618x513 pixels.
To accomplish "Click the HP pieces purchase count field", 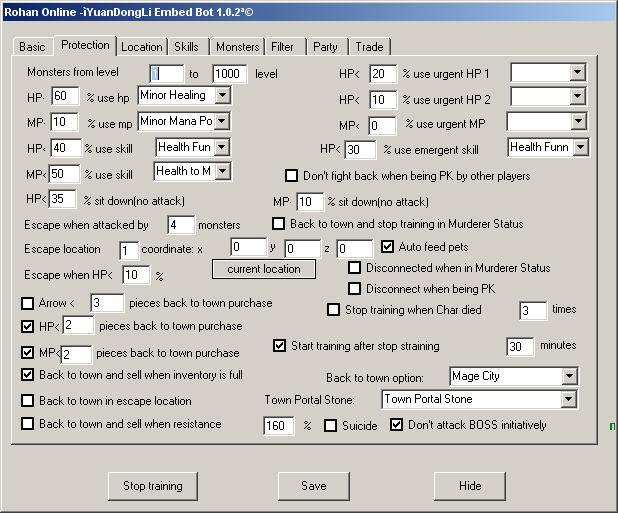I will point(78,325).
